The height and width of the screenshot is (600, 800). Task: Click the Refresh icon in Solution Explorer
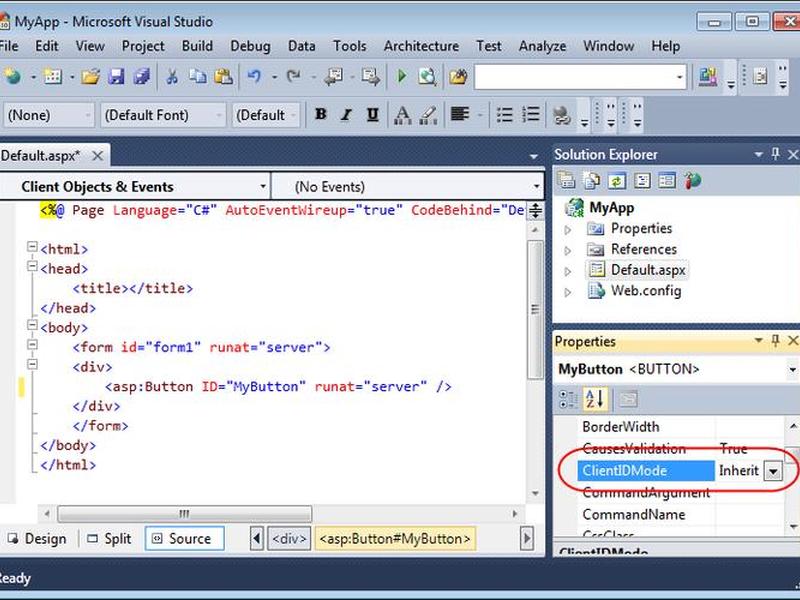(x=617, y=181)
